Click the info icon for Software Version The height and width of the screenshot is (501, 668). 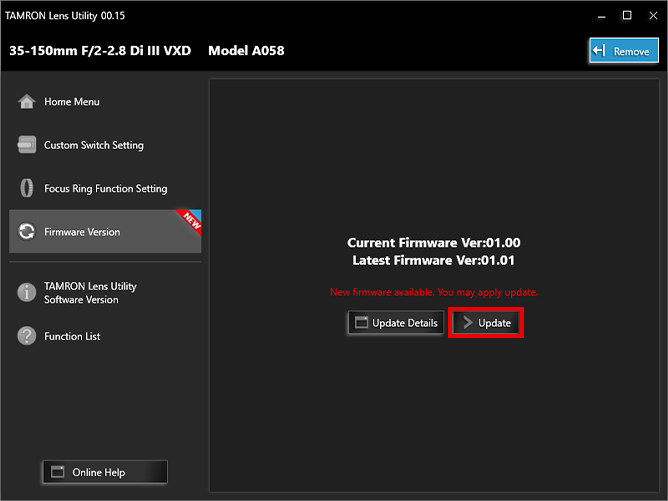(26, 292)
